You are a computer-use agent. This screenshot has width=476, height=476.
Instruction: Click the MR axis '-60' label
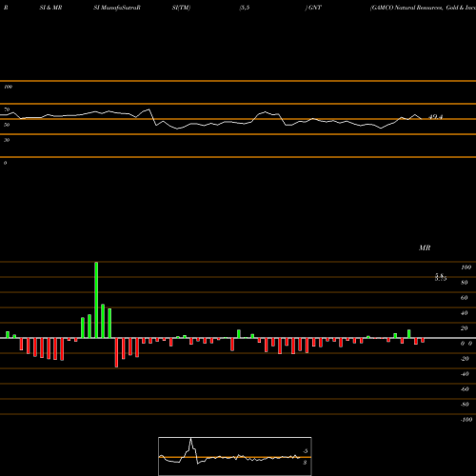(465, 389)
